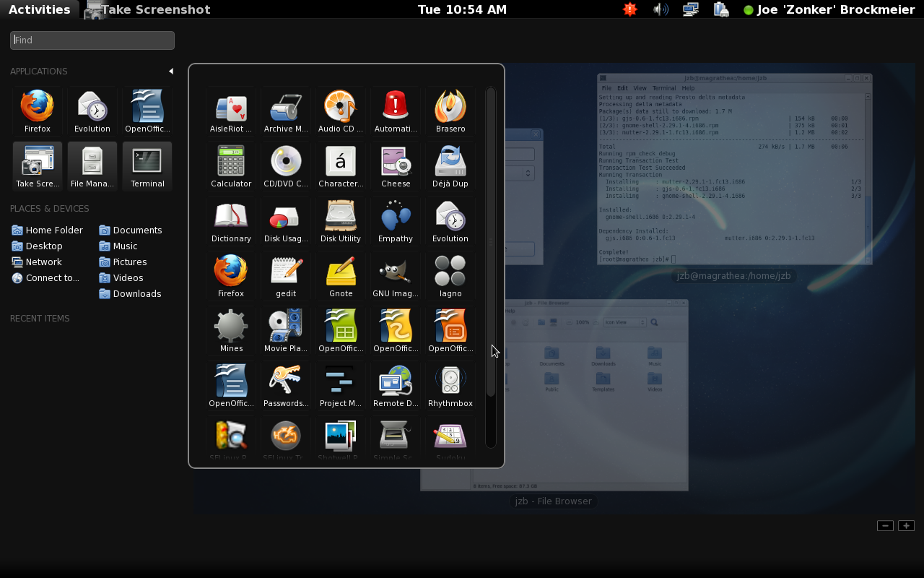
Task: Open the user menu for Joe Brockmeier
Action: coord(829,9)
